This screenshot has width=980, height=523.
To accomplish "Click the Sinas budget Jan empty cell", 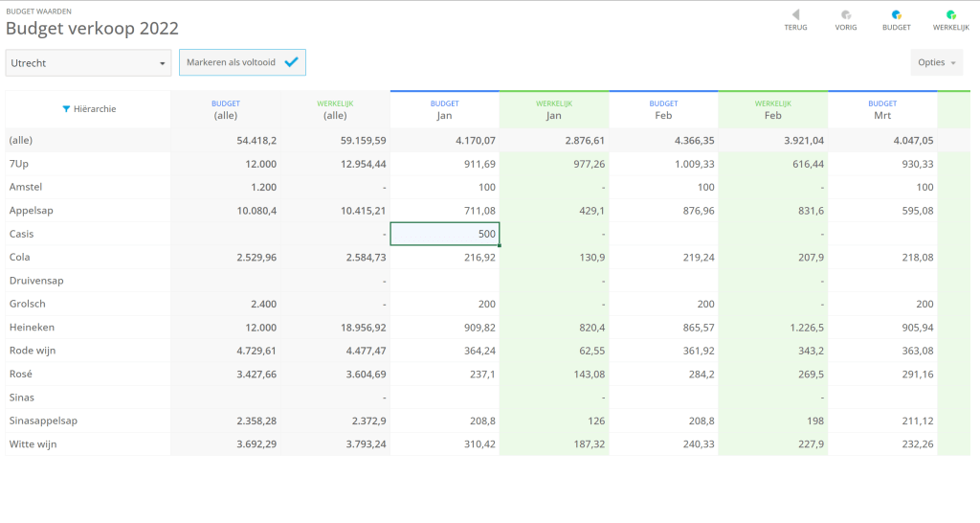I will point(444,398).
